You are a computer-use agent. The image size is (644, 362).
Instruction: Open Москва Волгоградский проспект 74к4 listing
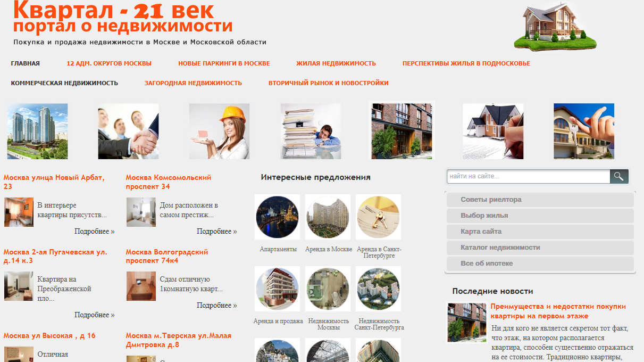pyautogui.click(x=167, y=256)
